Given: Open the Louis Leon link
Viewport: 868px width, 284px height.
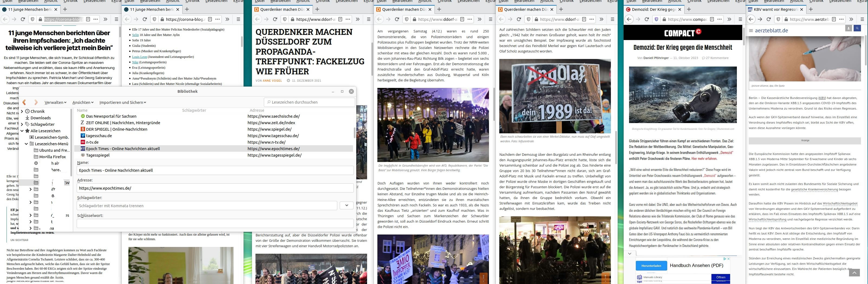Looking at the screenshot, I should point(140,57).
